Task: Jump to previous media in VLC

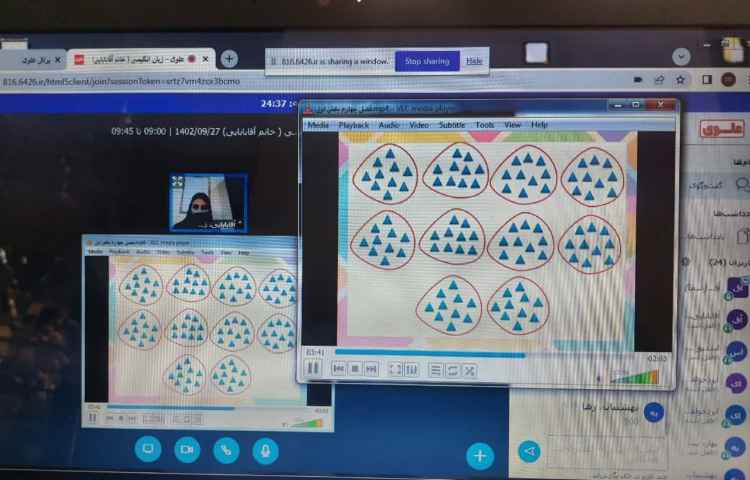Action: click(x=339, y=369)
